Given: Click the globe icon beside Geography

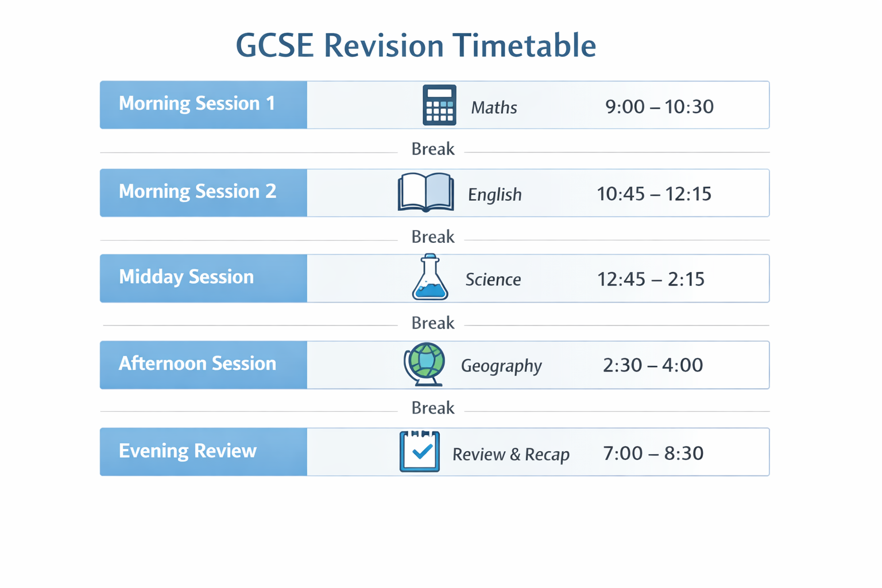Looking at the screenshot, I should [x=425, y=364].
